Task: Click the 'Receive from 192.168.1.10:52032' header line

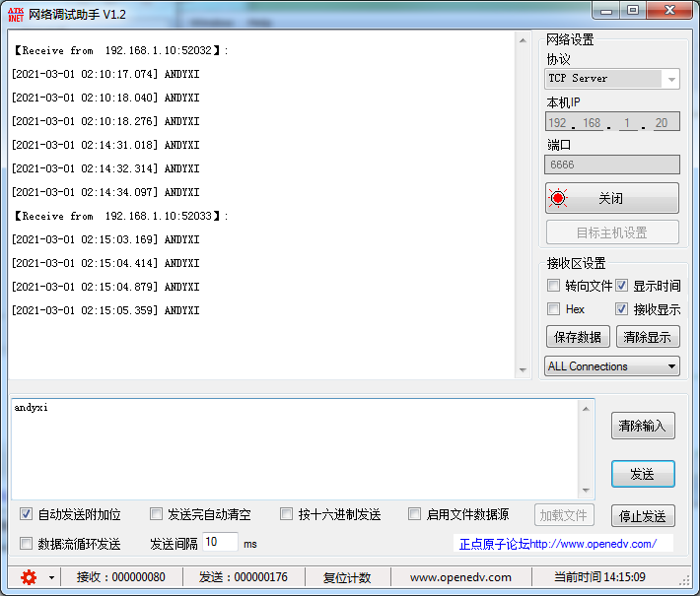Action: pos(120,50)
